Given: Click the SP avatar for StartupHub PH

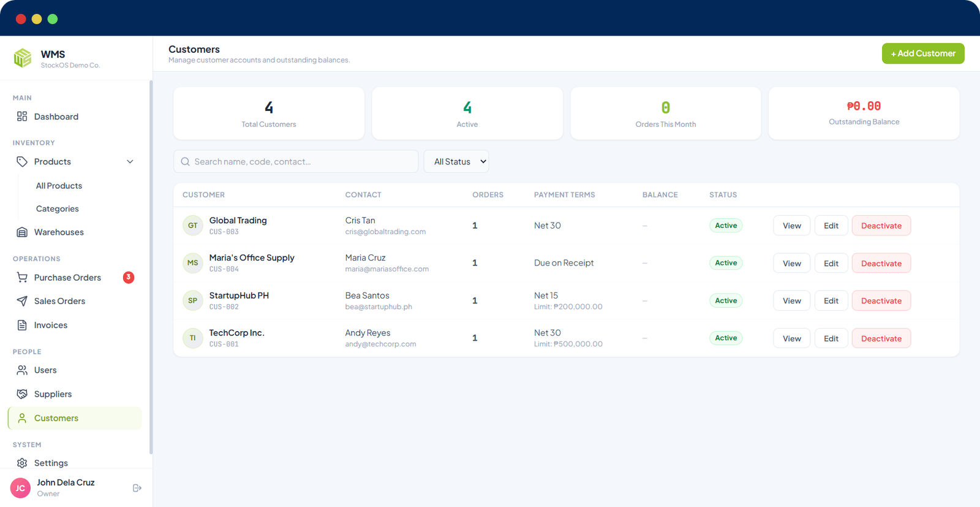Looking at the screenshot, I should point(193,300).
